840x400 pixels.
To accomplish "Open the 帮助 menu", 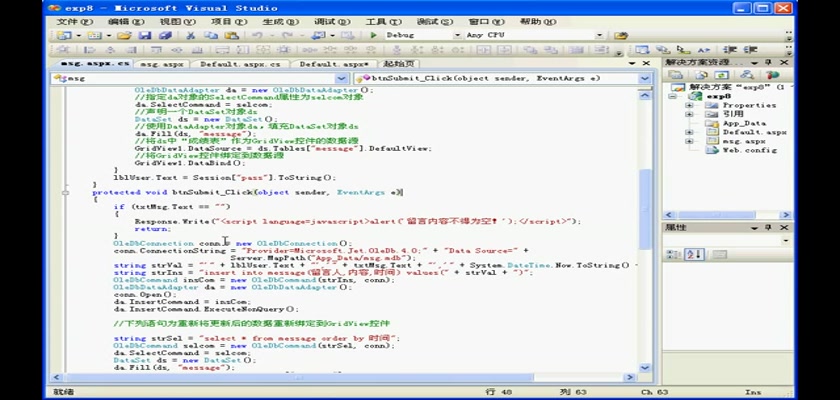I will (x=538, y=22).
